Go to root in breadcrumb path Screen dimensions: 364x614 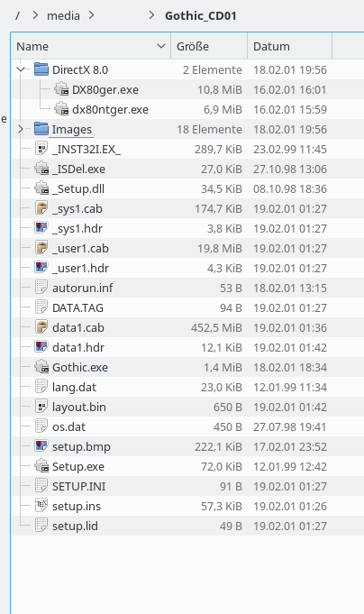(18, 16)
